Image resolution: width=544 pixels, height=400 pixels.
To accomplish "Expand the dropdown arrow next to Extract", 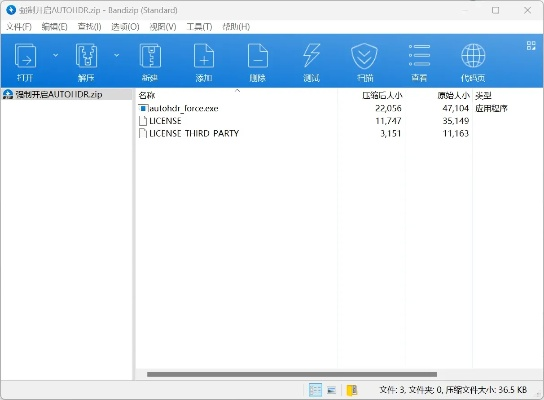I will pyautogui.click(x=117, y=55).
